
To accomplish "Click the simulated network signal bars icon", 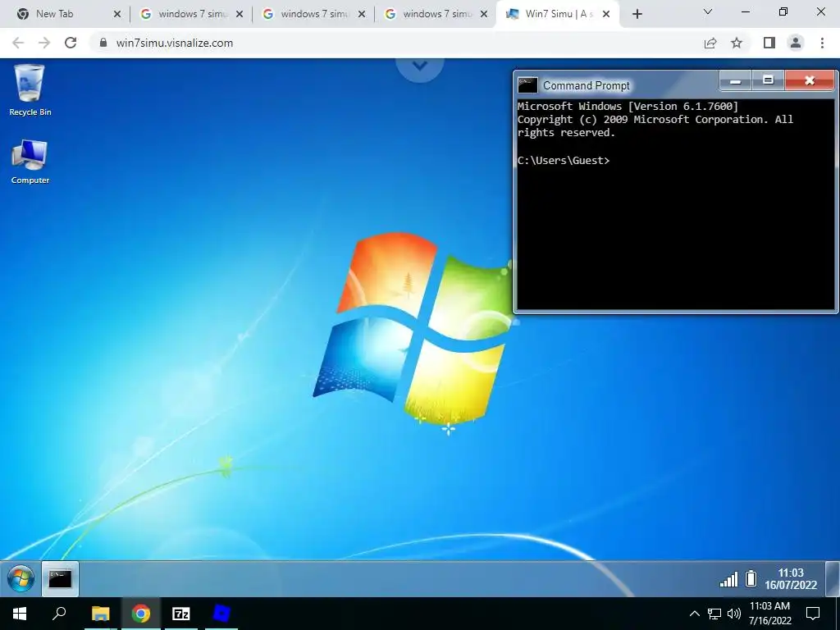I will point(728,579).
